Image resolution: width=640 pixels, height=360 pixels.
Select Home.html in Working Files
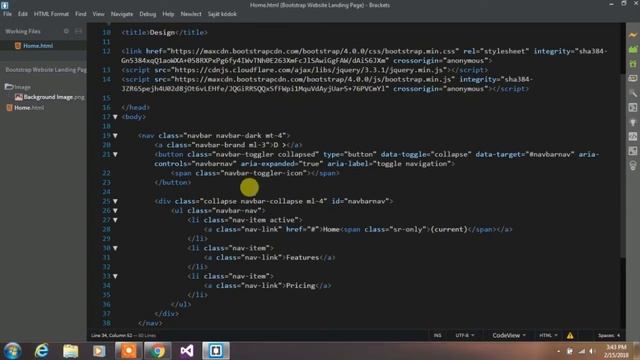38,46
